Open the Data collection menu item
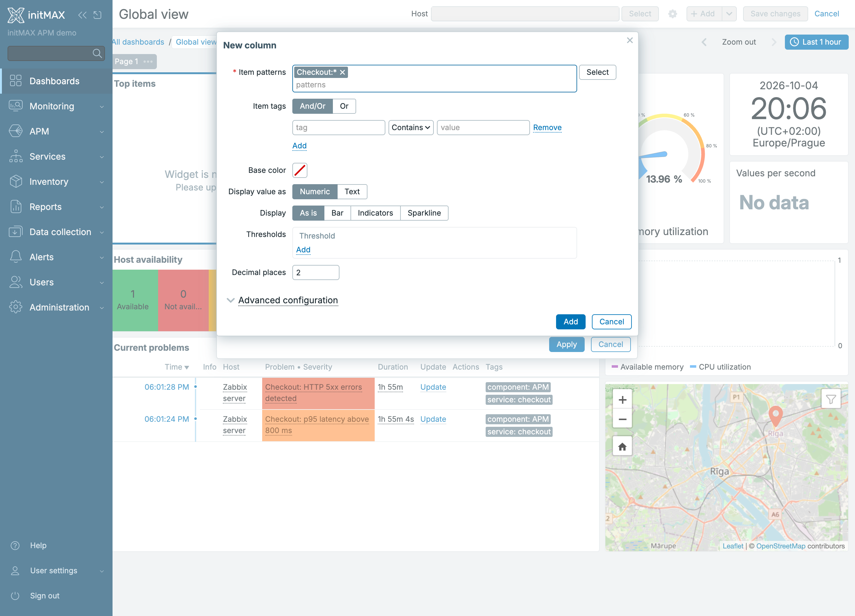This screenshot has height=616, width=855. (x=56, y=232)
